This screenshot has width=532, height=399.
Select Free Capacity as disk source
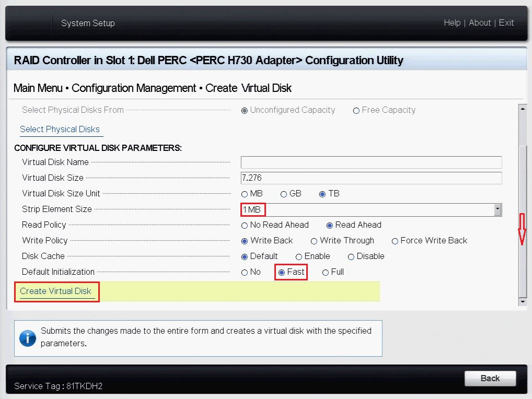point(356,110)
